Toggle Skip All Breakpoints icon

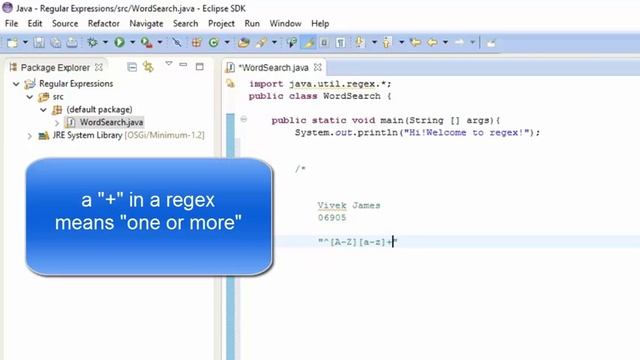click(x=176, y=42)
